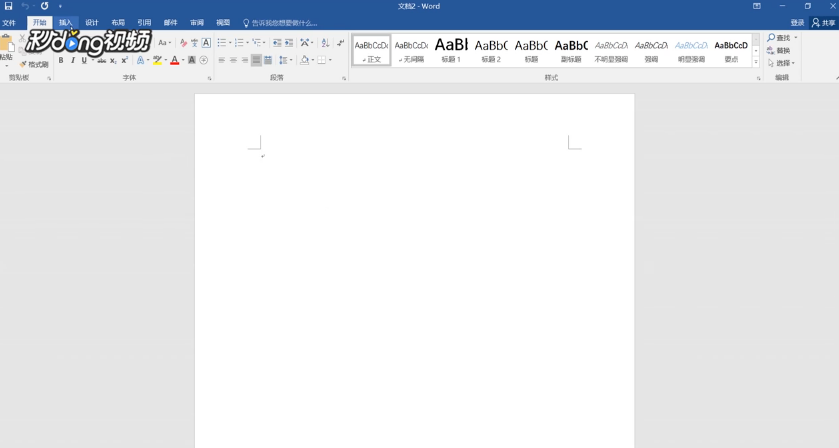Screen dimensions: 839x448
Task: Open the Line and Paragraph Spacing dropdown
Action: tap(285, 60)
